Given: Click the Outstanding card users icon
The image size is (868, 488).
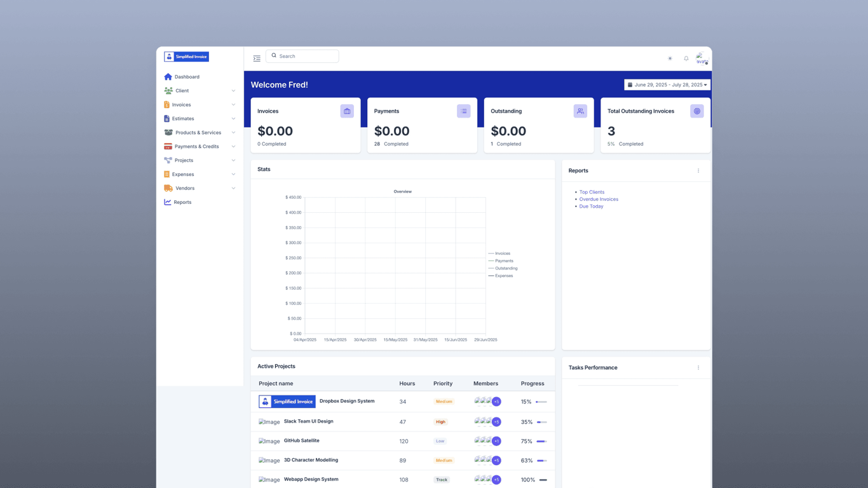Looking at the screenshot, I should [580, 111].
